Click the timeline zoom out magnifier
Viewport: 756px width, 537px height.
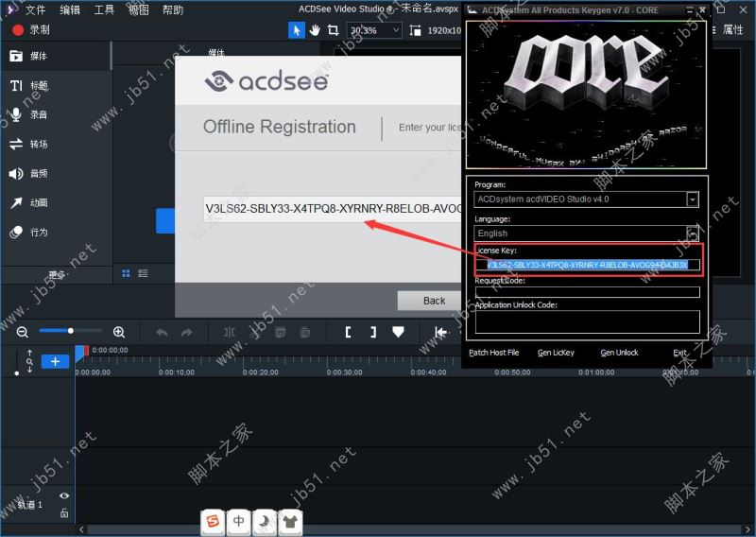[x=22, y=332]
